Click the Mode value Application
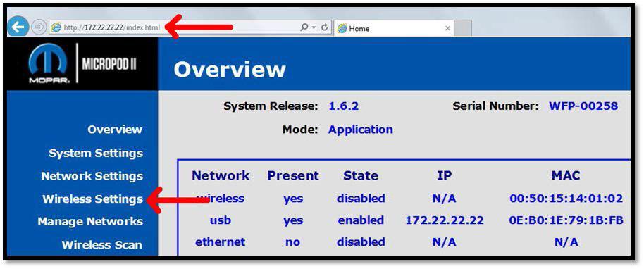Image resolution: width=644 pixels, height=269 pixels. point(361,130)
